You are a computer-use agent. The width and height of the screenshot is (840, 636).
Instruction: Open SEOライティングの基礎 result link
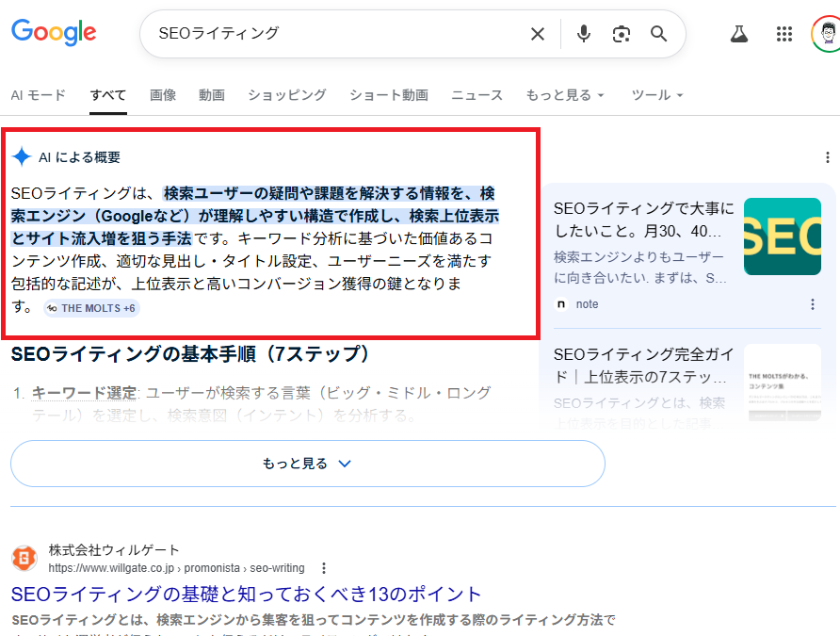click(247, 595)
